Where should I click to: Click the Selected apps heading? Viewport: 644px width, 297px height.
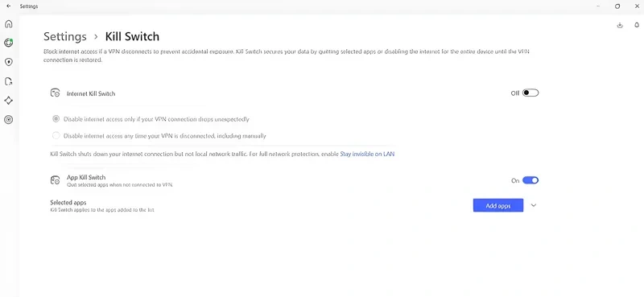pyautogui.click(x=68, y=203)
